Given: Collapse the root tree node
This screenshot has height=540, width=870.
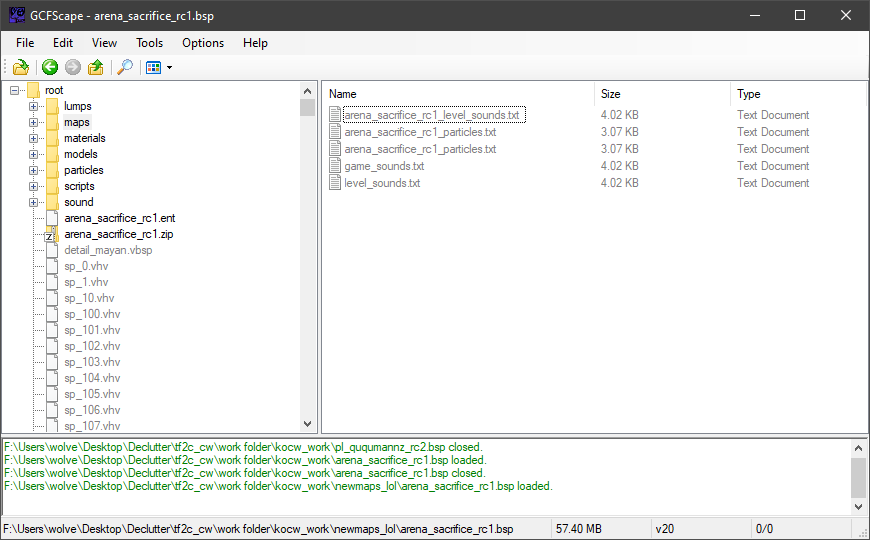Looking at the screenshot, I should [x=15, y=90].
